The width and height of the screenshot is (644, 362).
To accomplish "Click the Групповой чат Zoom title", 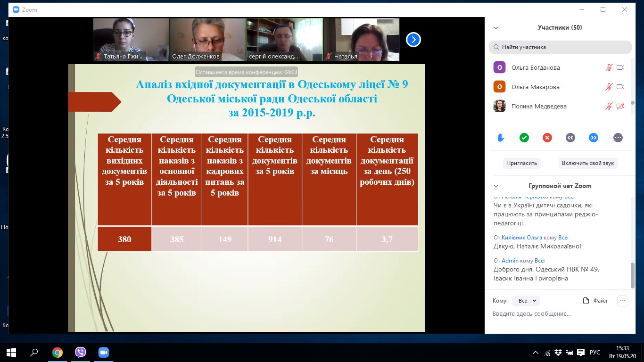I will tap(560, 186).
